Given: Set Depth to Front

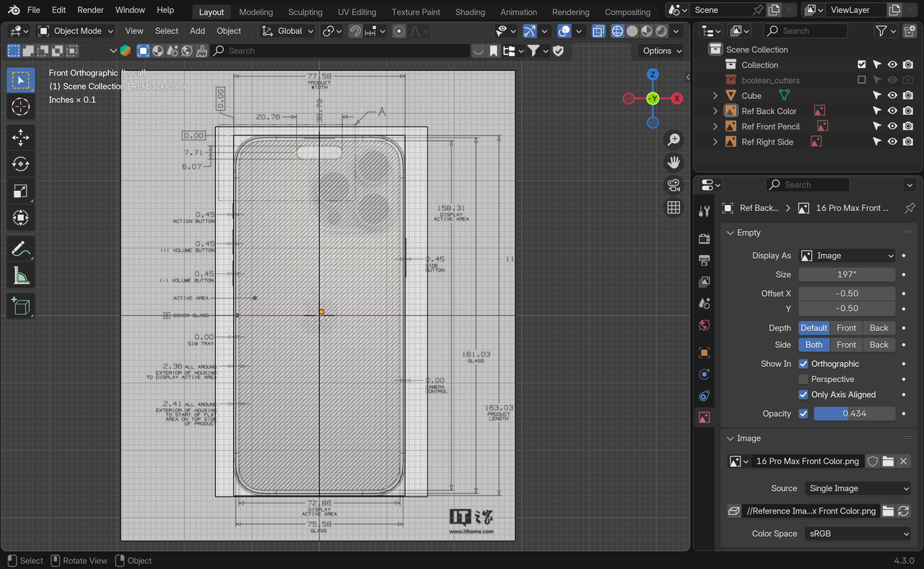Looking at the screenshot, I should point(846,328).
